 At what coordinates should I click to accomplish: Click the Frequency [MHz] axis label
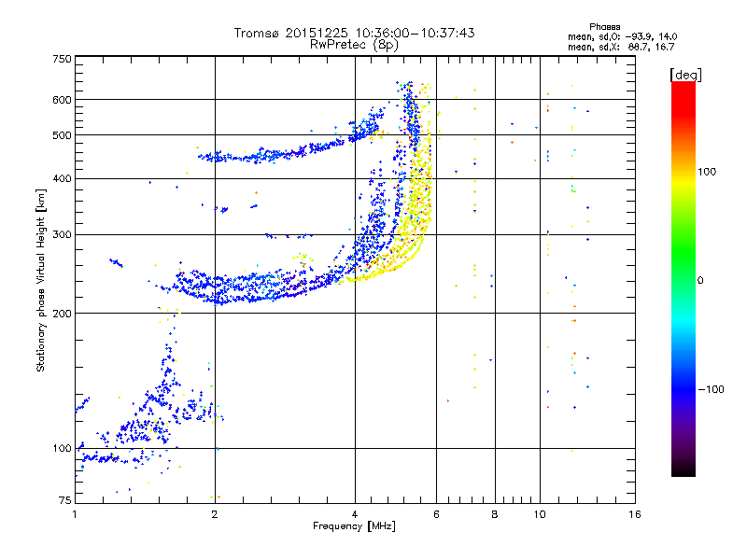point(354,526)
